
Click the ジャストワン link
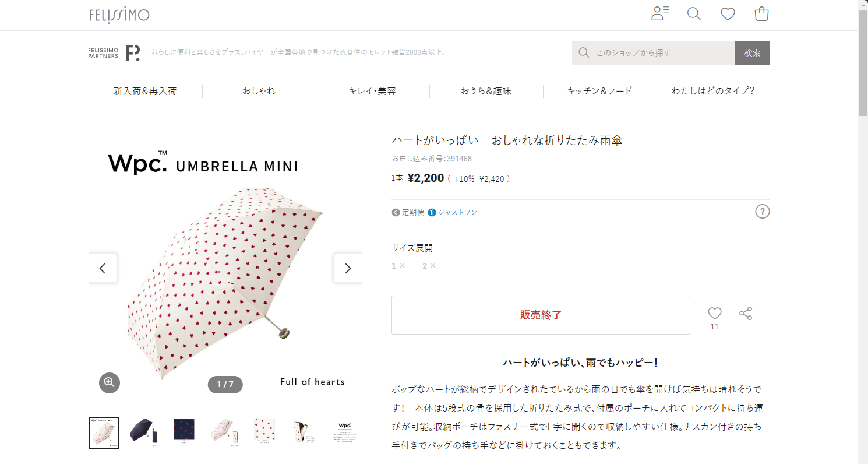coord(457,212)
